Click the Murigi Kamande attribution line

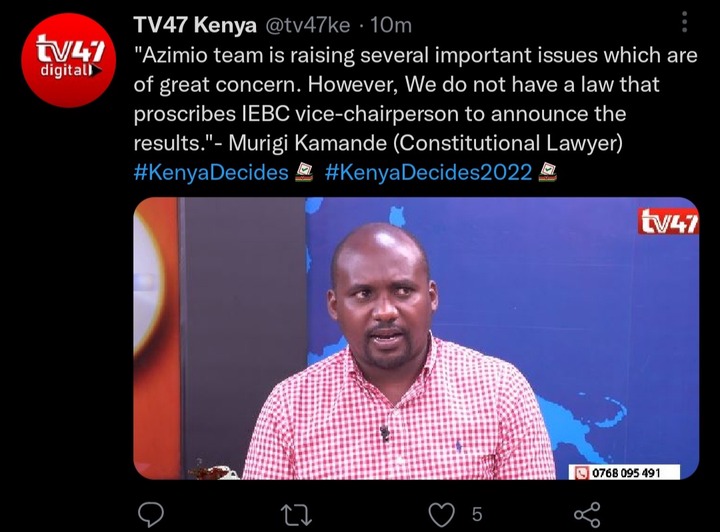(x=426, y=143)
